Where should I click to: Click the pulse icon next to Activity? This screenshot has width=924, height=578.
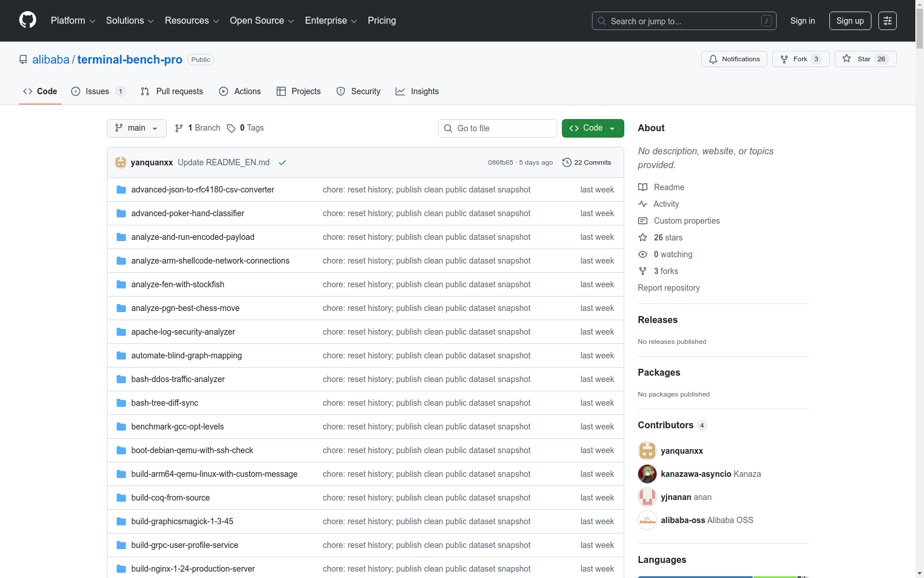tap(643, 204)
